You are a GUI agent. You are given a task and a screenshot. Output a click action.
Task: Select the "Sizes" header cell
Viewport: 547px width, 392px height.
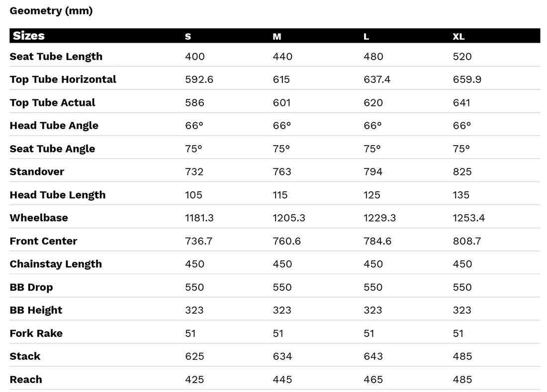click(29, 36)
